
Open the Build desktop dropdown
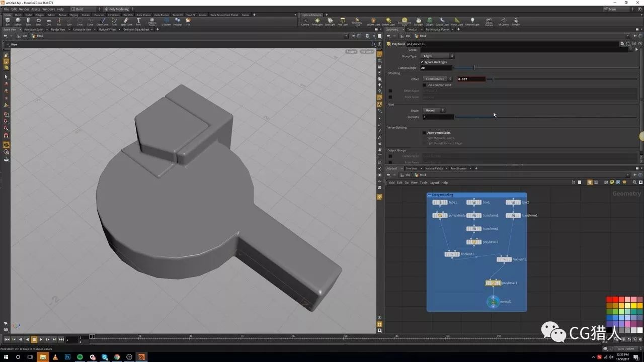tap(86, 9)
